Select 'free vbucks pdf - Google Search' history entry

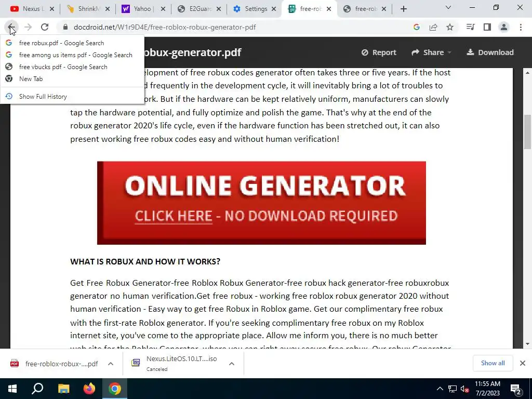click(x=72, y=67)
